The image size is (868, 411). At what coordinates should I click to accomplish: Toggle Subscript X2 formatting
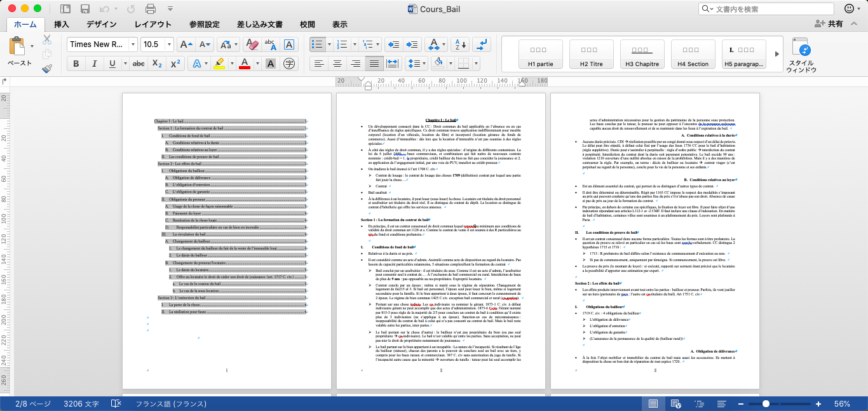157,64
